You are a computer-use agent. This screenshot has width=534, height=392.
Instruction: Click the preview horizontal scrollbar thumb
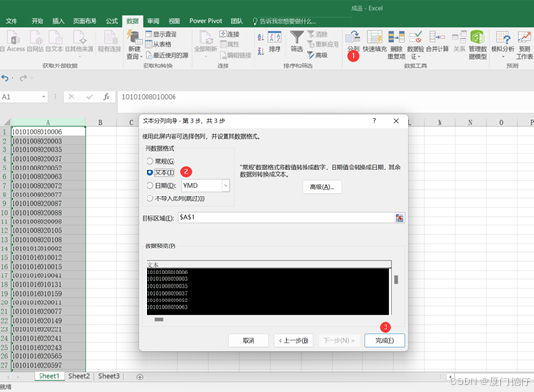click(159, 319)
